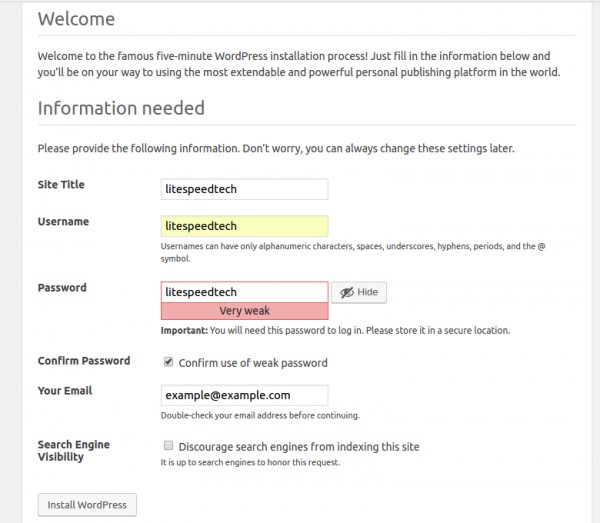Click the Username field label
Viewport: 600px width, 523px height.
pyautogui.click(x=63, y=221)
